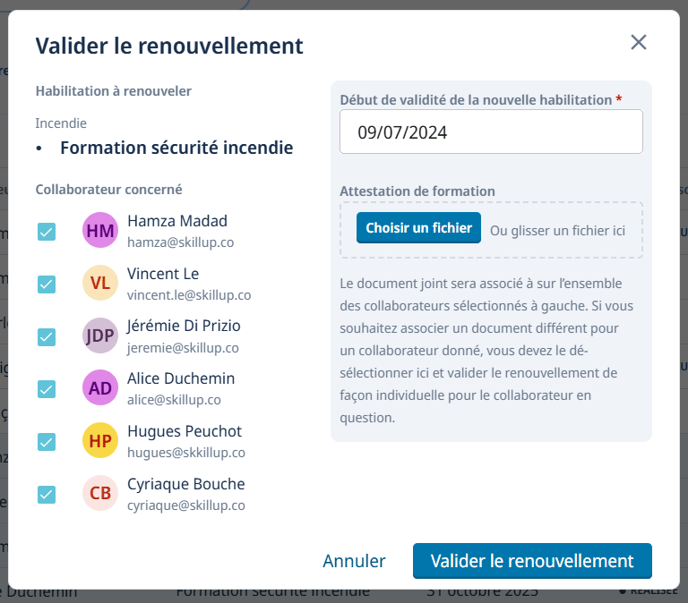Click the file drop zone text

point(557,230)
